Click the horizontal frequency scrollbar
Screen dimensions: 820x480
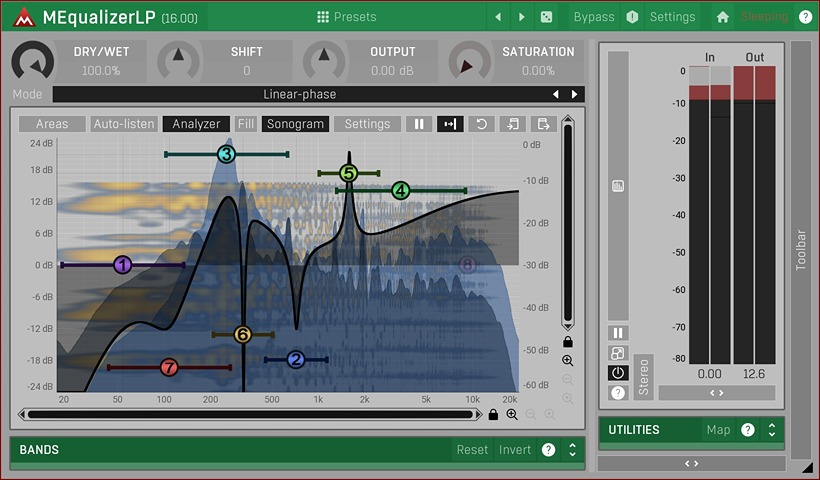point(250,415)
